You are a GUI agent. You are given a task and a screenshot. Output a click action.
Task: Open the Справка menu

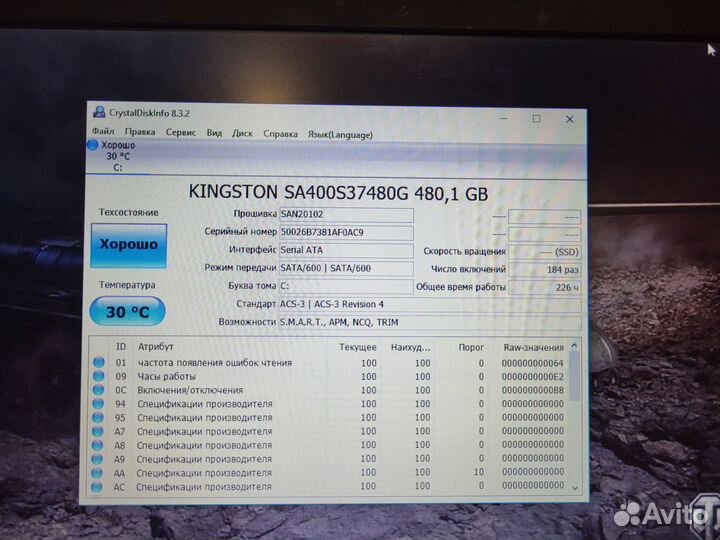tap(280, 134)
